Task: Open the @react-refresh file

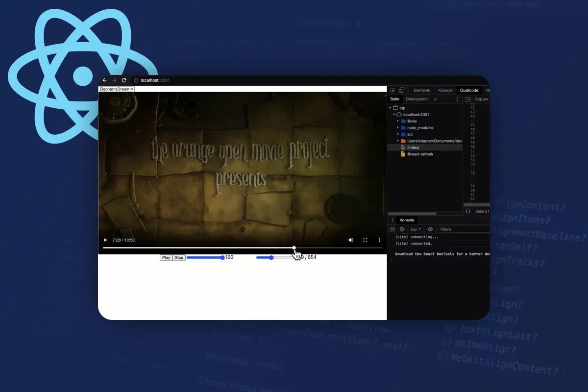Action: tap(420, 154)
